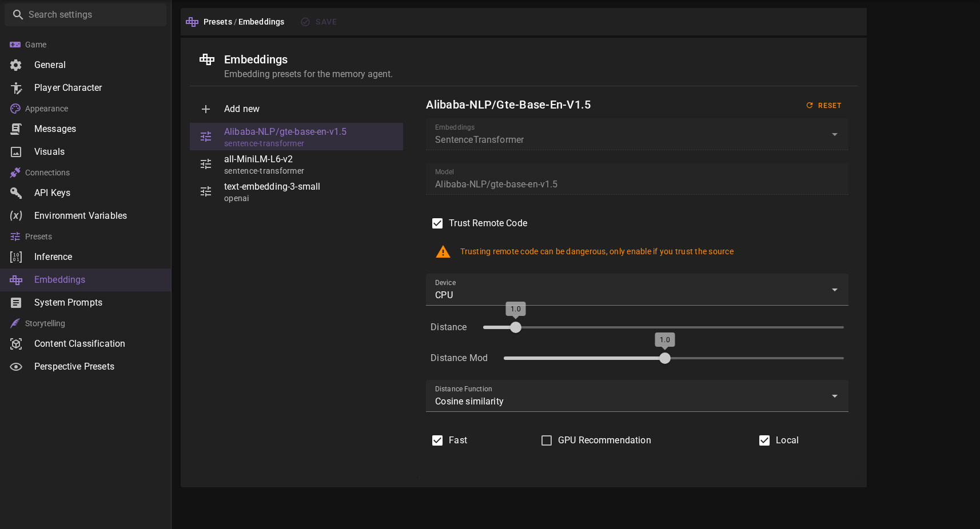Click the Save button

click(x=319, y=22)
